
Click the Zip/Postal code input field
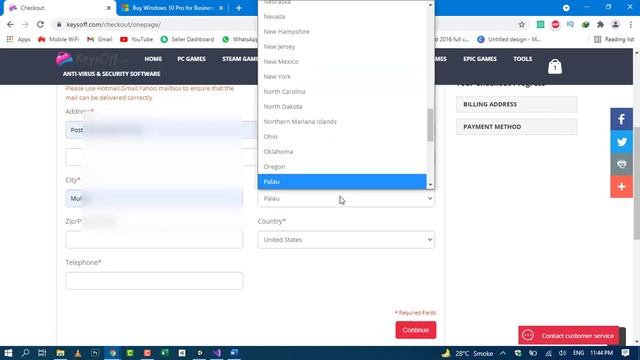click(154, 240)
